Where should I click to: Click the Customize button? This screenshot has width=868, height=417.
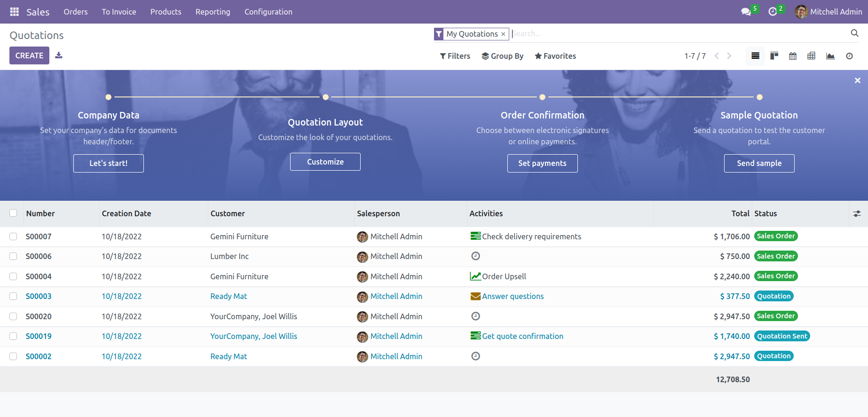(325, 162)
